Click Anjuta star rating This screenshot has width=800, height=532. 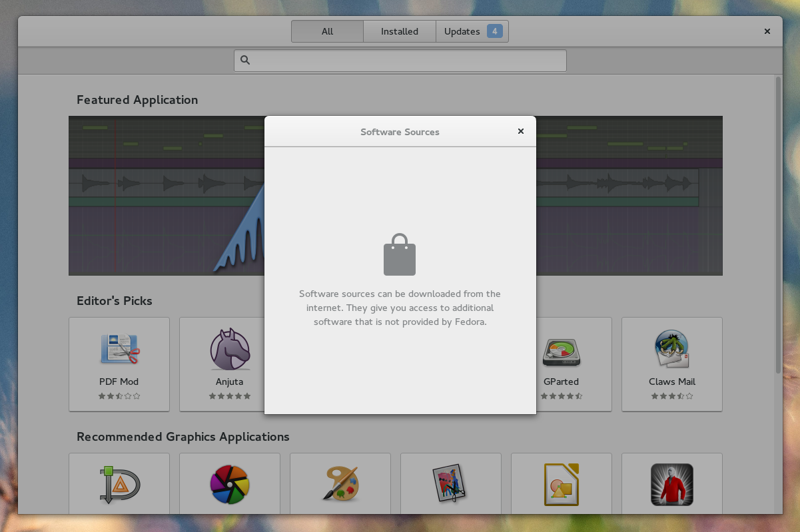pos(230,396)
